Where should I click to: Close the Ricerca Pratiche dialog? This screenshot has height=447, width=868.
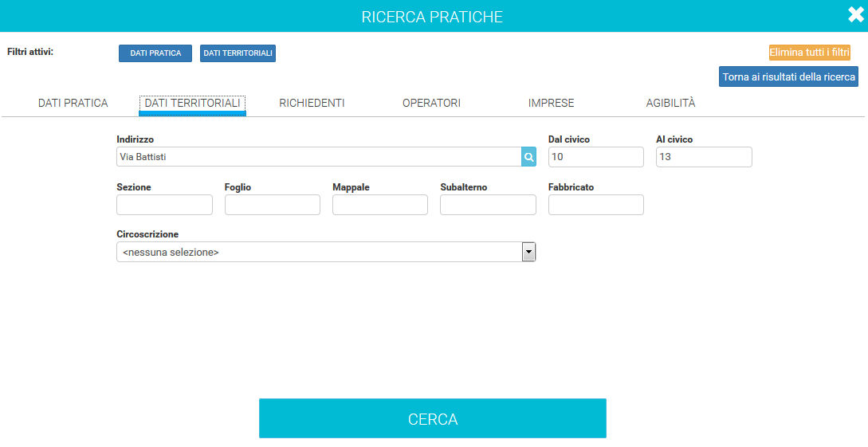tap(856, 16)
